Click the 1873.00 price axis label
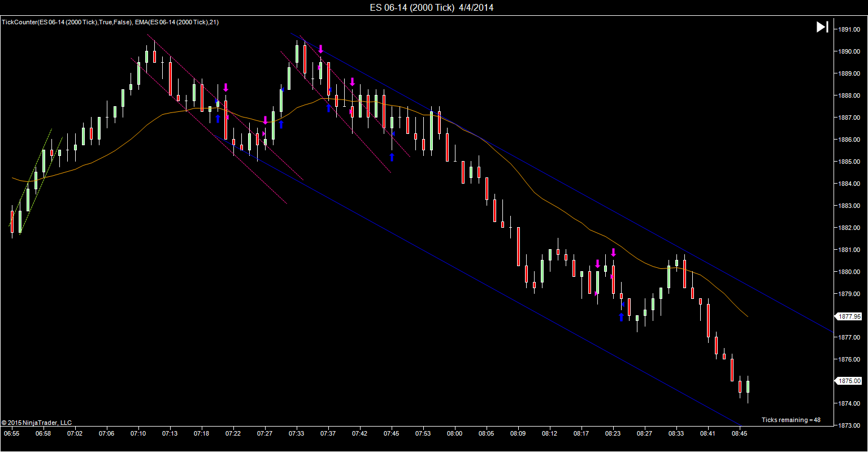 pyautogui.click(x=849, y=425)
